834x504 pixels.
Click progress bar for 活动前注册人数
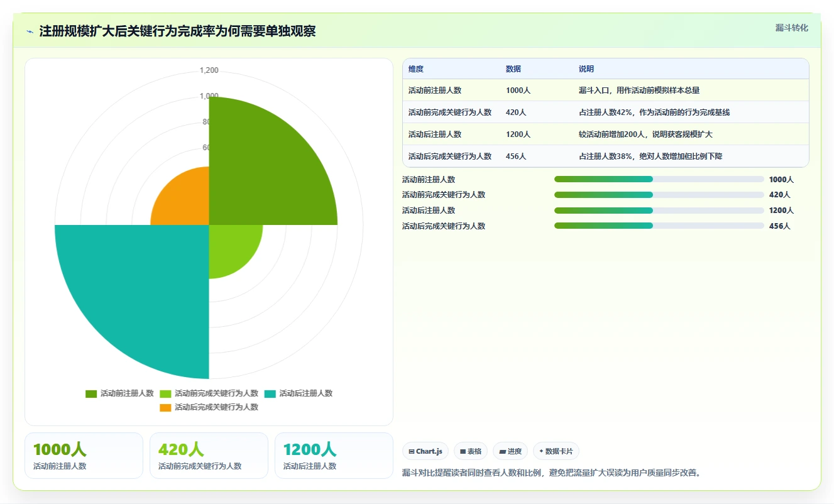pyautogui.click(x=659, y=179)
